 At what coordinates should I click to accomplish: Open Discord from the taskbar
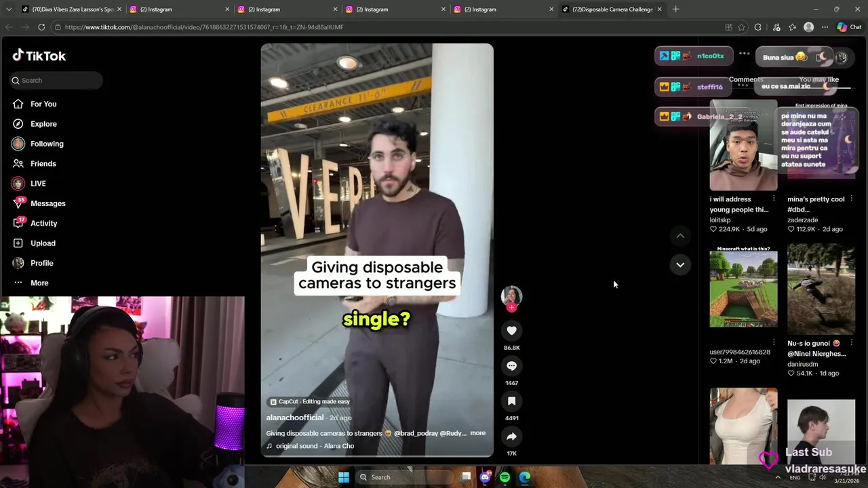pos(485,477)
